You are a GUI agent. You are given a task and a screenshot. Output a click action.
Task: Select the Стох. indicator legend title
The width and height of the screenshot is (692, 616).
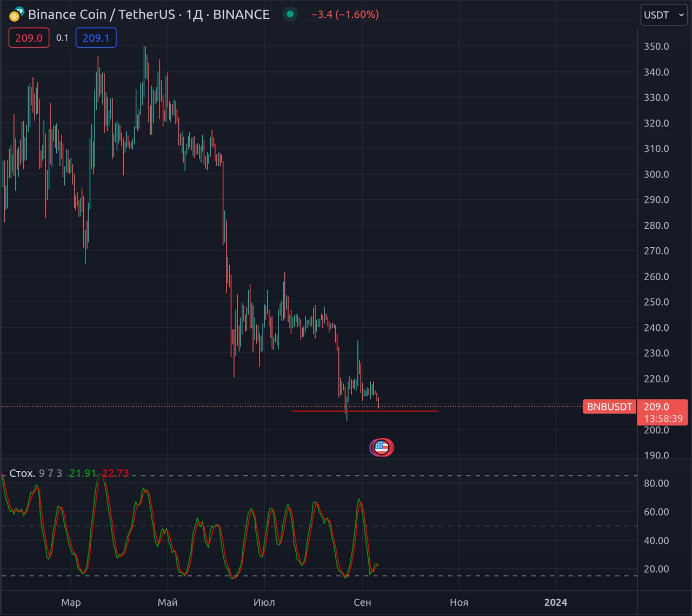22,473
